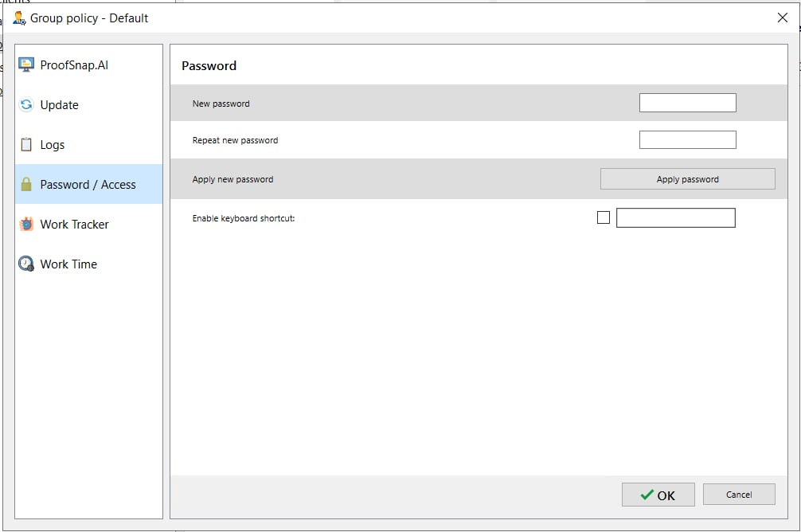Open the Work Time text label
Screen dimensions: 801x532
[68, 264]
